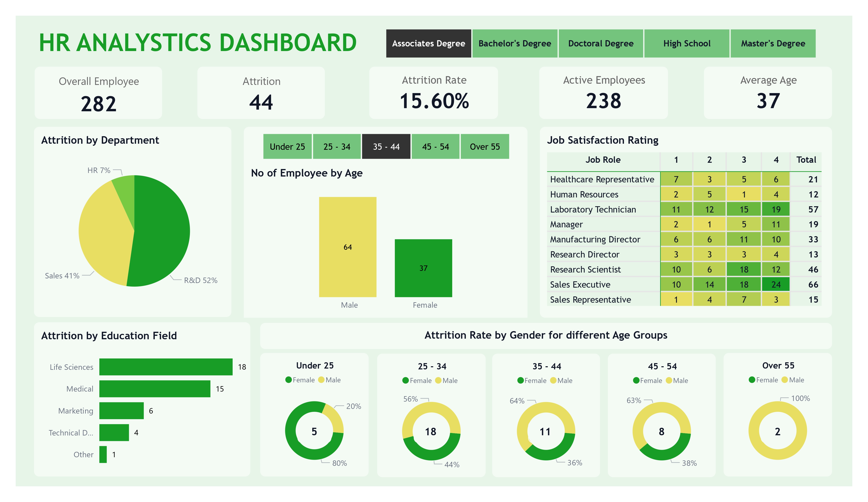The height and width of the screenshot is (502, 868).
Task: Choose the Doctoral Degree filter
Action: pos(601,44)
